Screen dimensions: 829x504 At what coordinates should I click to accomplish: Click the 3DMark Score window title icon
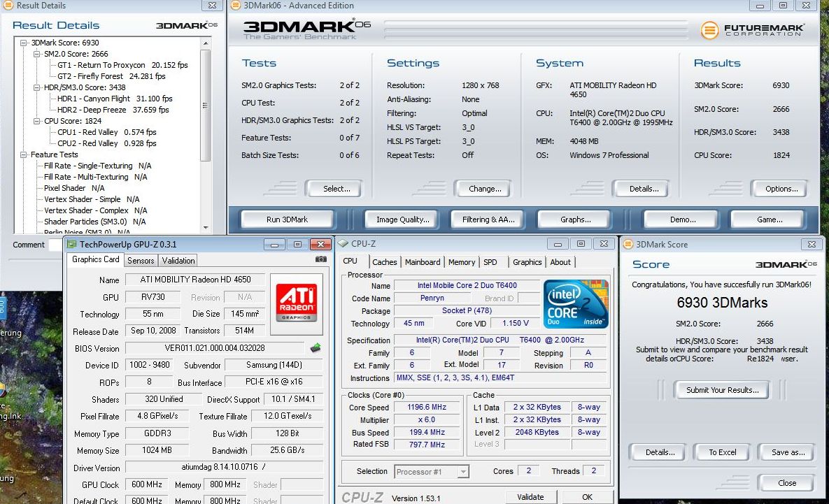coord(628,244)
